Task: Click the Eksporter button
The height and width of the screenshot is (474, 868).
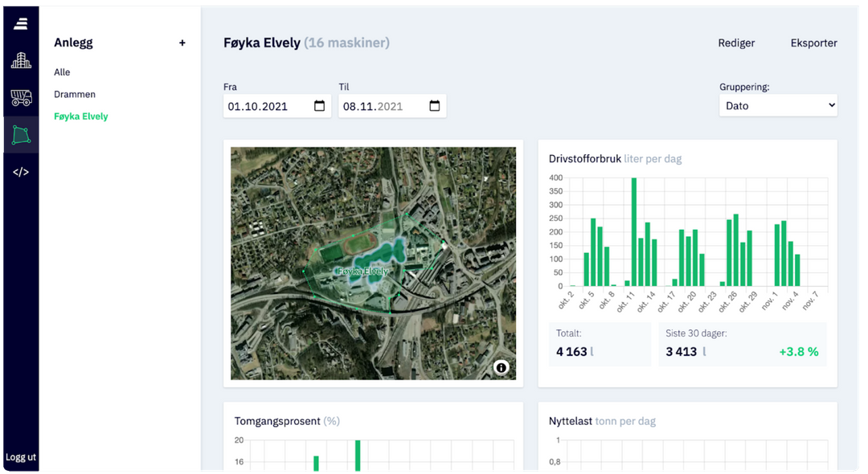Action: coord(814,43)
